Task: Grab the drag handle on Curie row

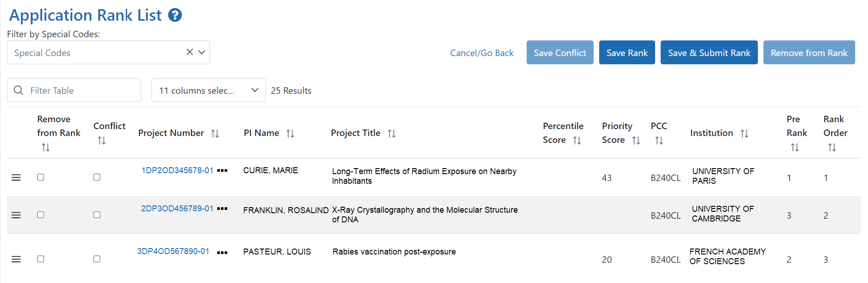Action: point(16,177)
